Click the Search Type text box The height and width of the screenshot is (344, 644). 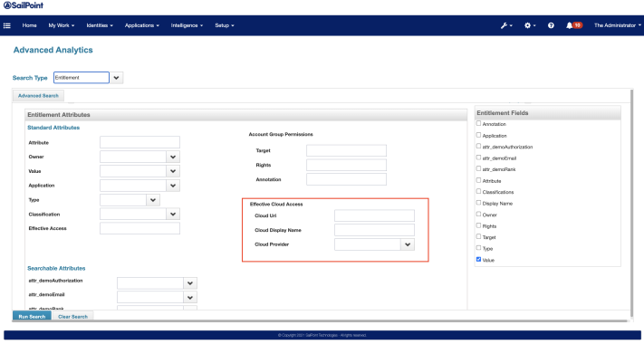click(82, 78)
